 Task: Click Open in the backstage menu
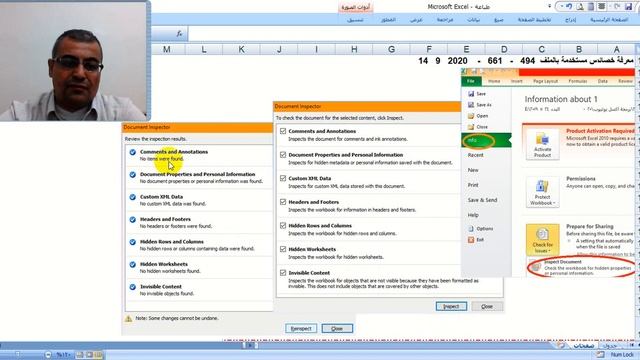[478, 116]
